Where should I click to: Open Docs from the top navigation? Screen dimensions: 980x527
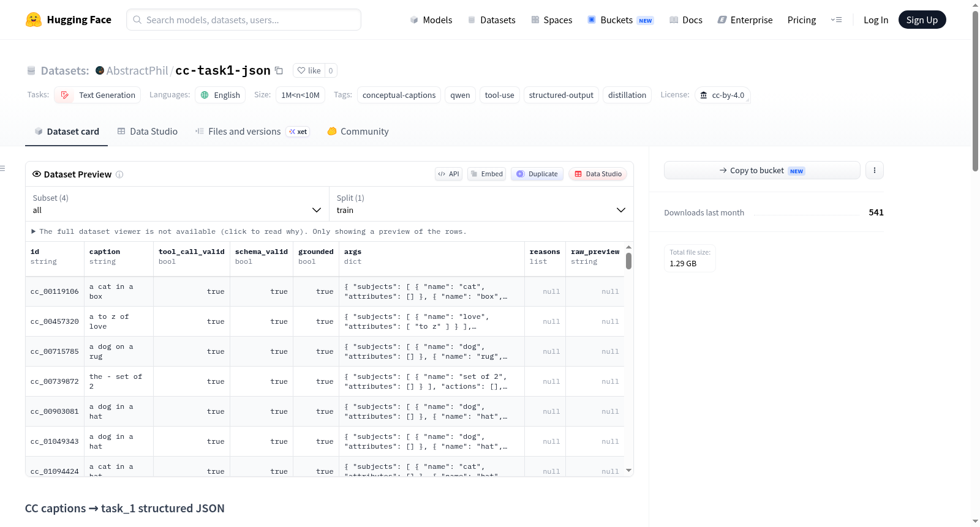point(686,20)
